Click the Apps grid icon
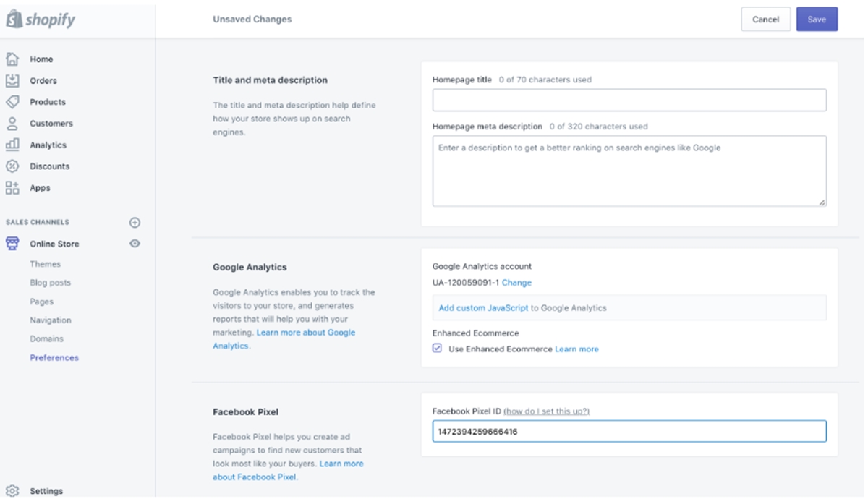868x499 pixels. pos(12,187)
